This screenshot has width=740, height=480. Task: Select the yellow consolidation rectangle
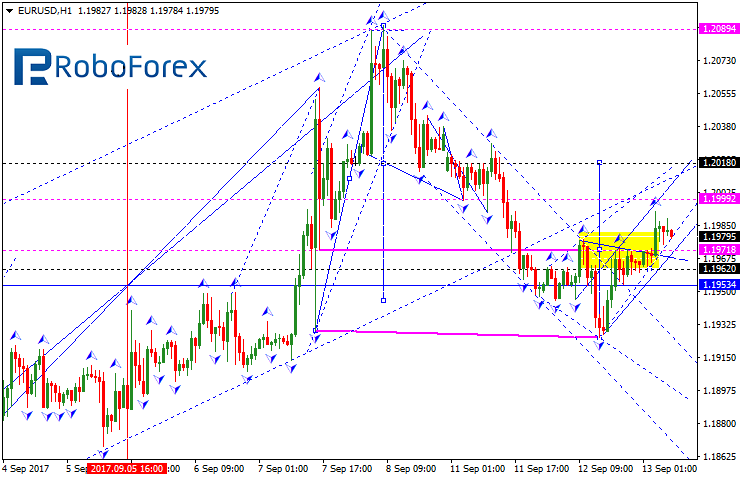(x=618, y=250)
